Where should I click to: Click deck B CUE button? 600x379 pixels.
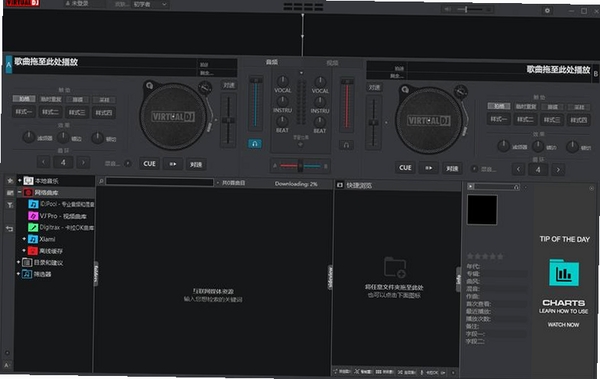(405, 168)
